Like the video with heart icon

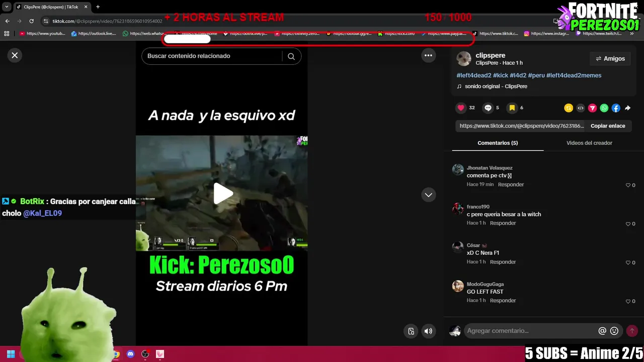(461, 108)
